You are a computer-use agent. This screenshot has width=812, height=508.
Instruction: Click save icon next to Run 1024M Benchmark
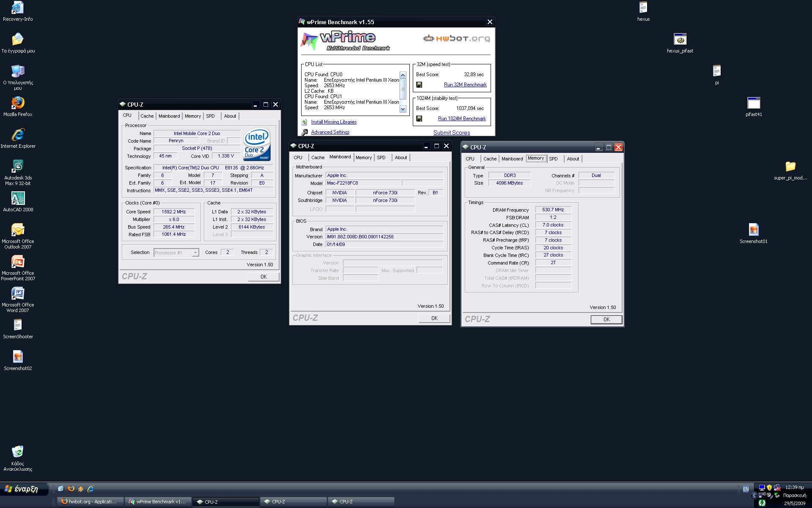pyautogui.click(x=419, y=119)
